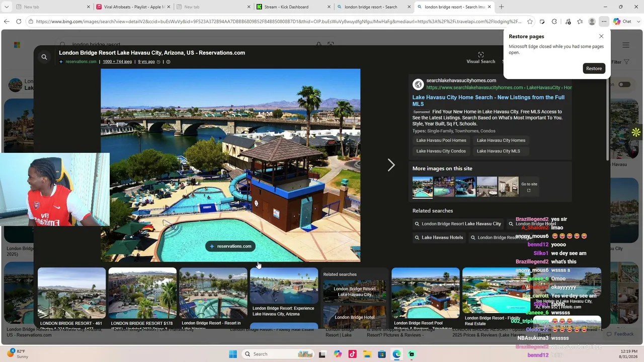Open the Copilot app from the taskbar
644x362 pixels.
coord(338,354)
